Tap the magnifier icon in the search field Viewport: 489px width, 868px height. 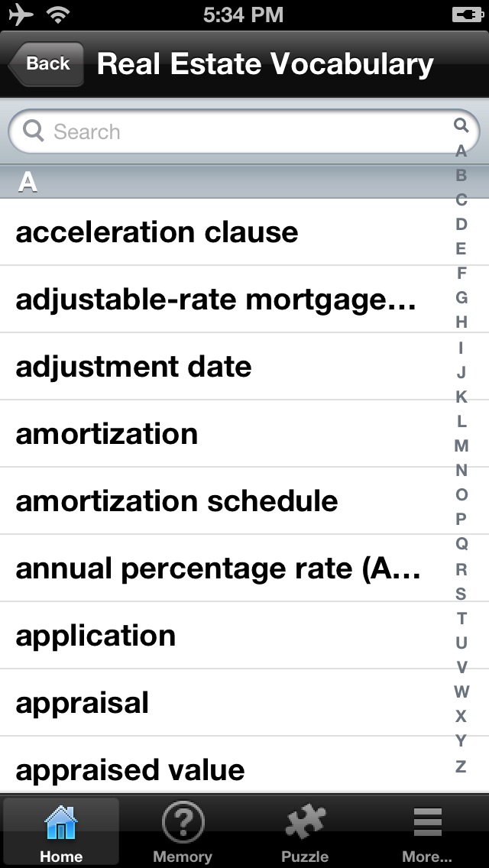(x=33, y=131)
